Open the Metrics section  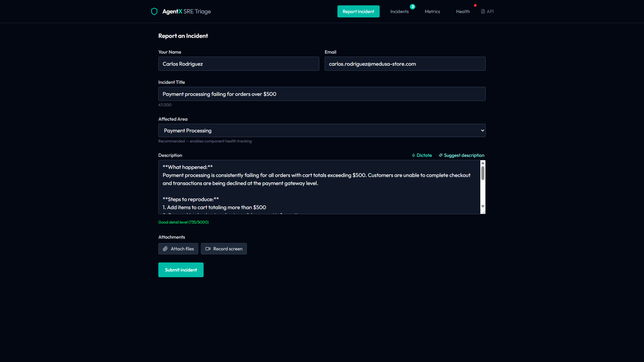tap(432, 11)
